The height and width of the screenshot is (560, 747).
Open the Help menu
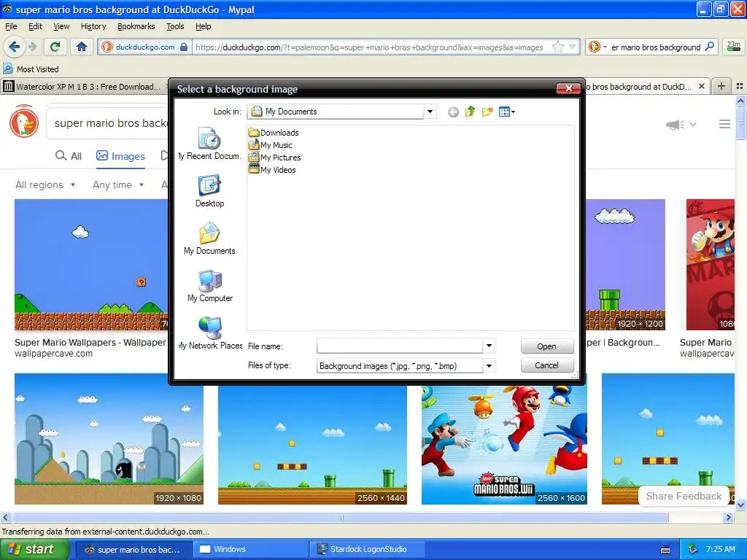[204, 26]
